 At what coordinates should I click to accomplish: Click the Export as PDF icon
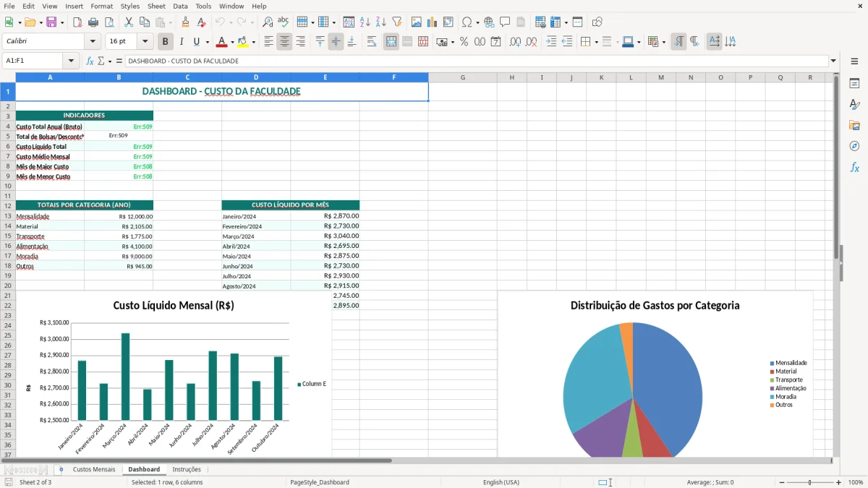[x=77, y=22]
